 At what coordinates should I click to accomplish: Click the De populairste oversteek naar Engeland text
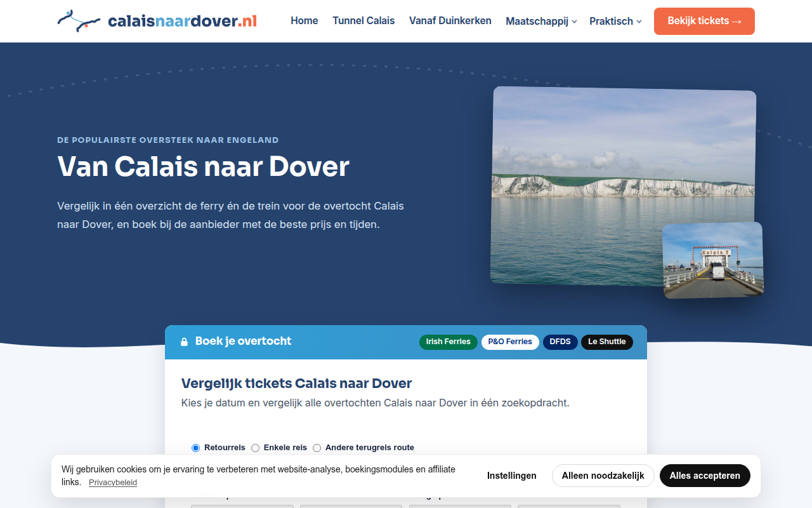(168, 140)
